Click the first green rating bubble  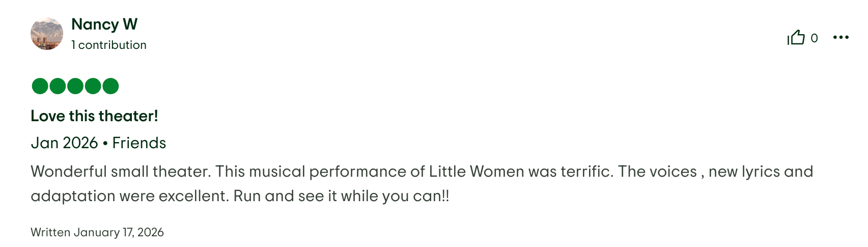point(40,86)
